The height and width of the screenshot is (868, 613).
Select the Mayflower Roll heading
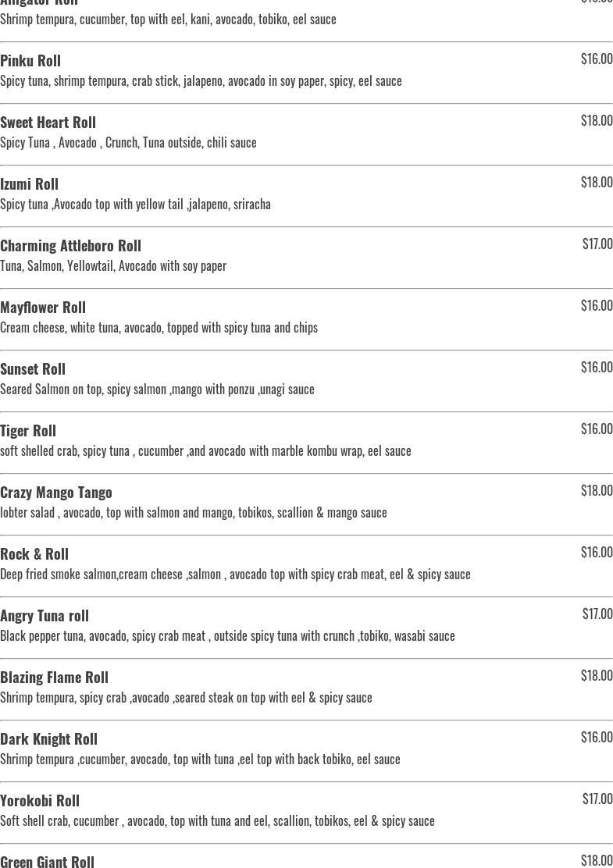pos(43,307)
